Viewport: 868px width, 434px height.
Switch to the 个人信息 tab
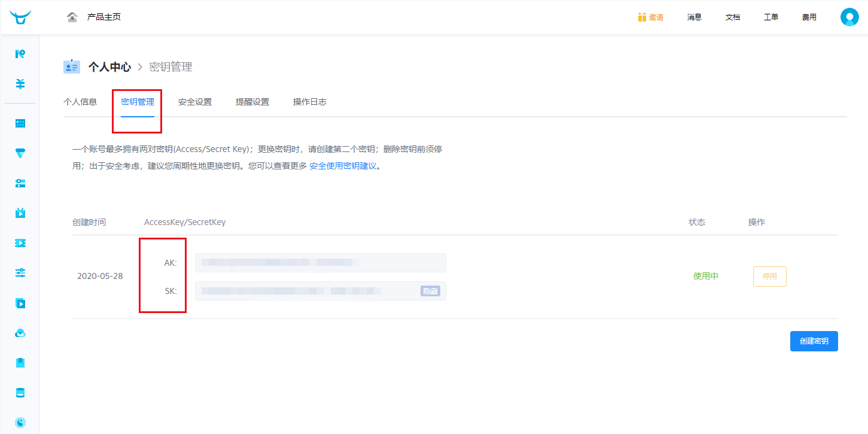tap(80, 102)
